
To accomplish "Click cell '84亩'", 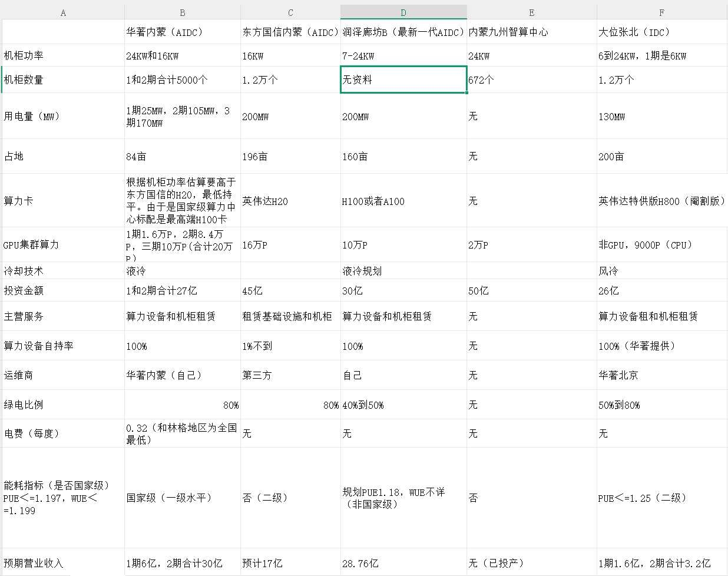I will [x=183, y=156].
